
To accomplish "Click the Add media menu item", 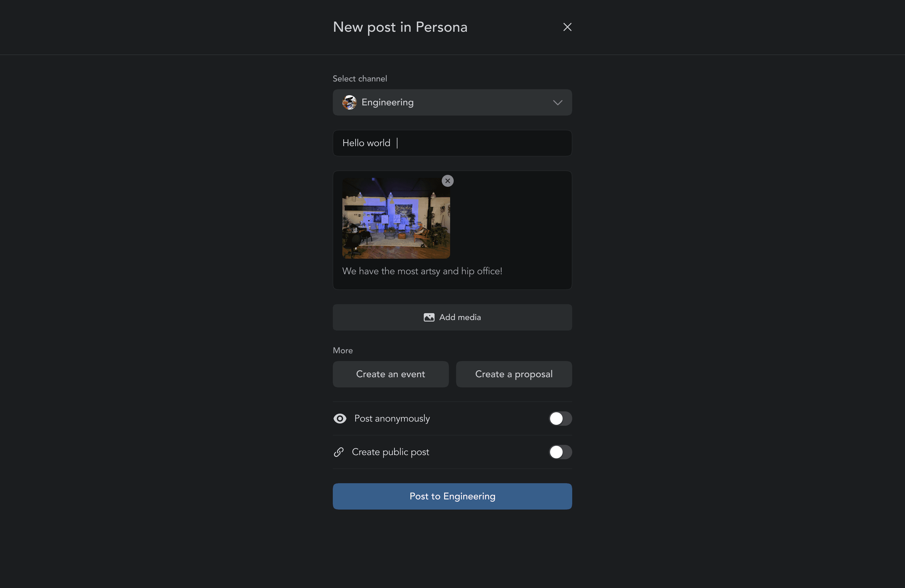I will coord(452,317).
